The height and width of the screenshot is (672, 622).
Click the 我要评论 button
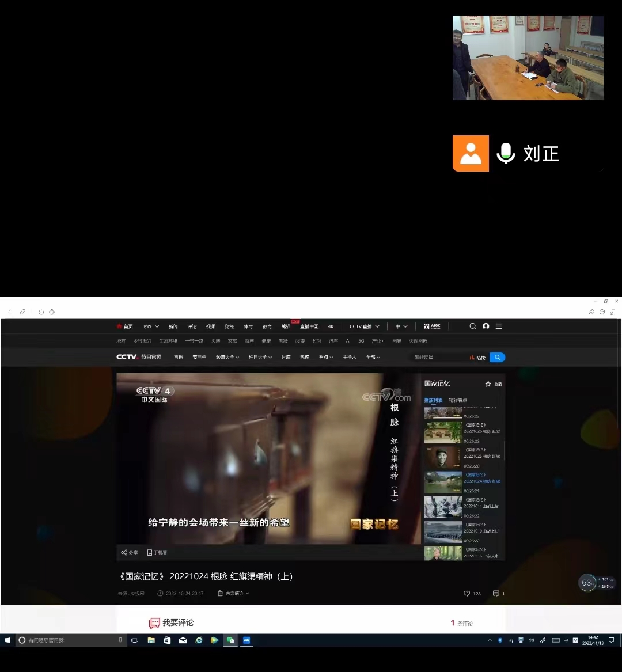click(x=172, y=622)
